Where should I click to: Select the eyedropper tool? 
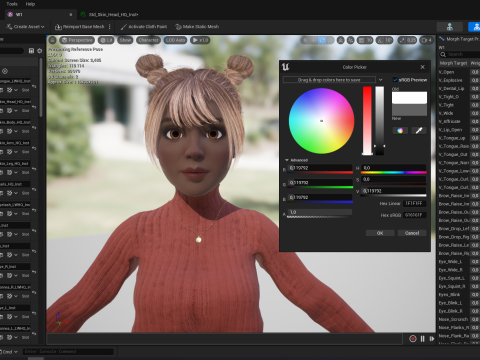pos(419,130)
